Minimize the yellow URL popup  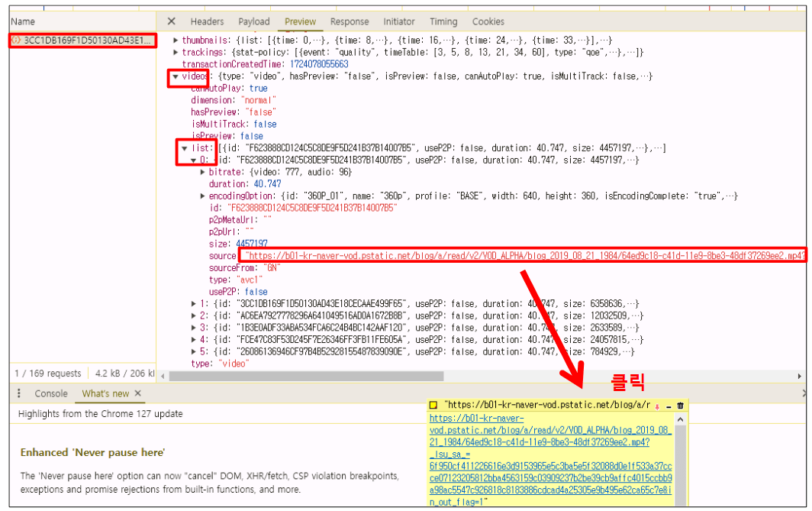(x=669, y=406)
